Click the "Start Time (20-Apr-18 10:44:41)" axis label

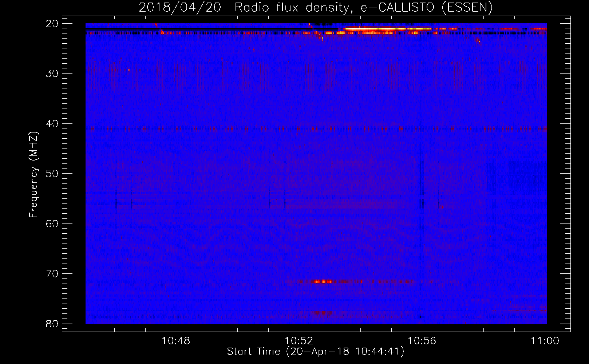(x=316, y=352)
